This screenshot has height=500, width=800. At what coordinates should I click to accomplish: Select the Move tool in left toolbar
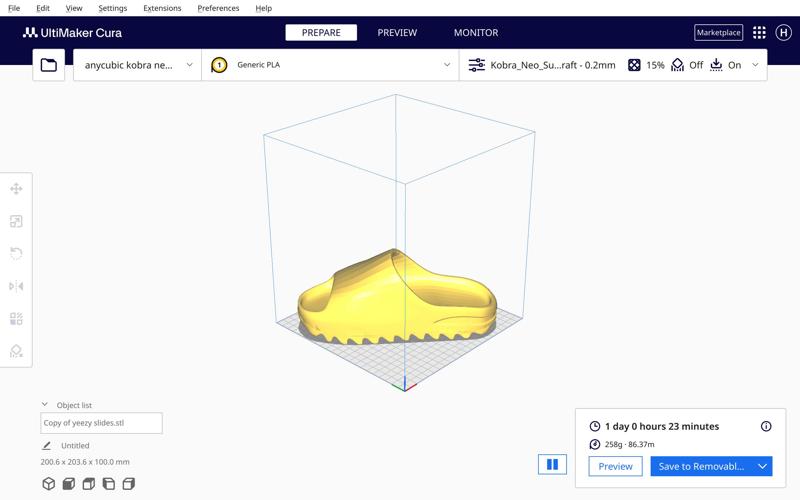coord(16,189)
